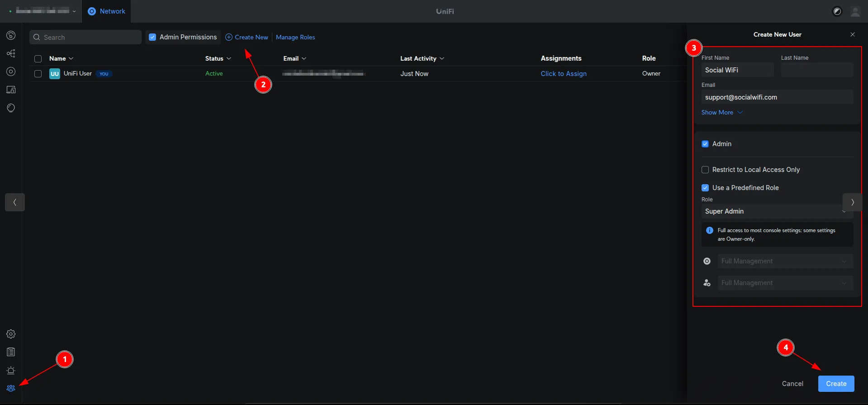Open the Admins and Users people icon
The height and width of the screenshot is (405, 868).
pos(11,388)
